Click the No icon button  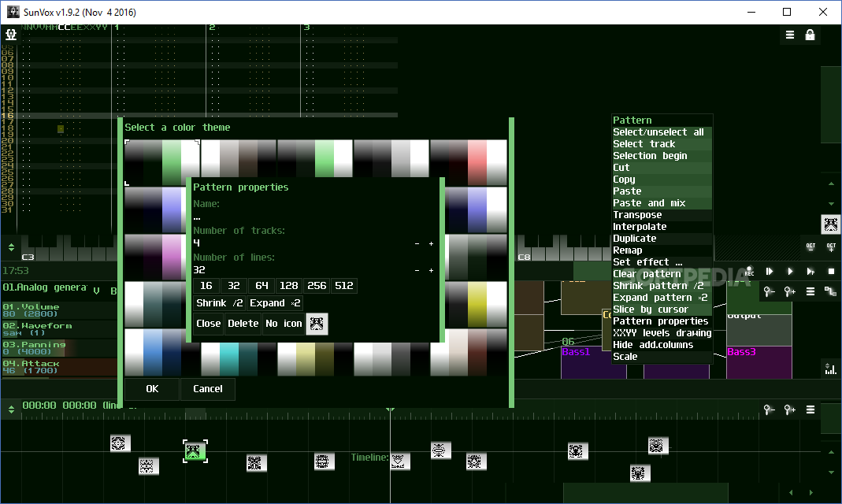coord(284,324)
